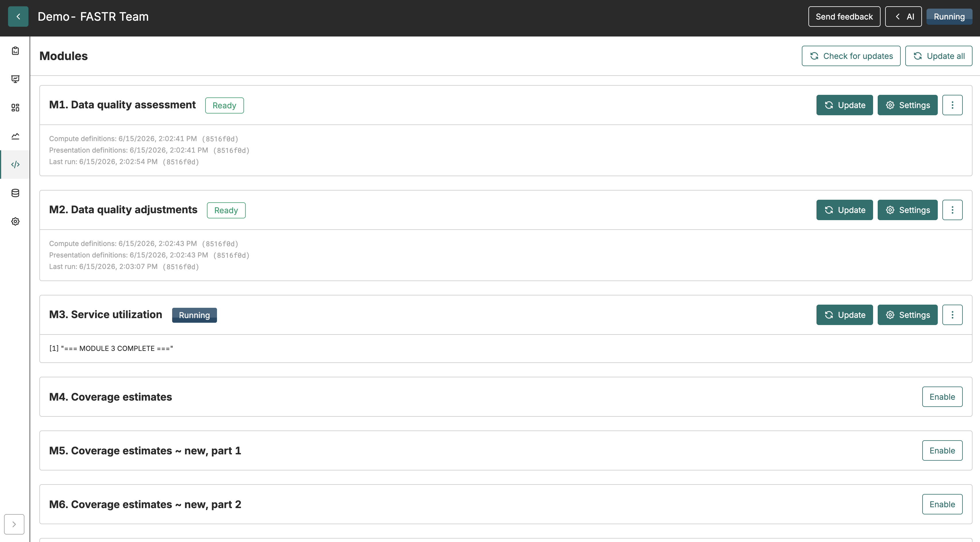Select the line chart sidebar icon
This screenshot has height=542, width=980.
tap(15, 136)
